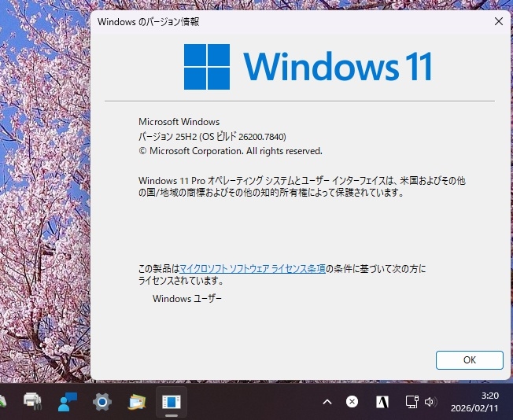The height and width of the screenshot is (420, 513).
Task: Click OK in the Windows version dialog
Action: (470, 360)
